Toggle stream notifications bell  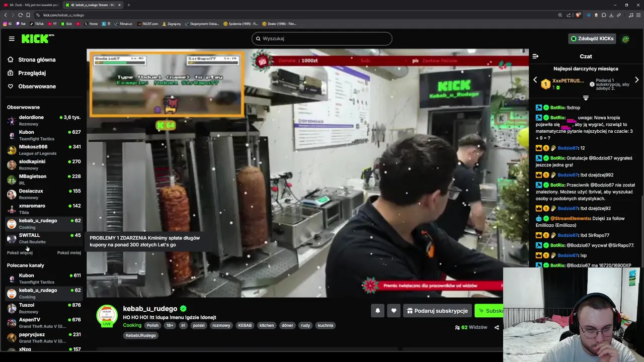click(x=378, y=311)
